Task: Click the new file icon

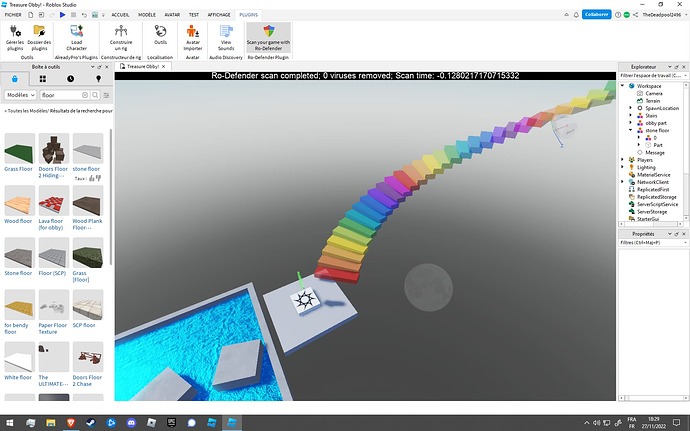Action: point(30,15)
